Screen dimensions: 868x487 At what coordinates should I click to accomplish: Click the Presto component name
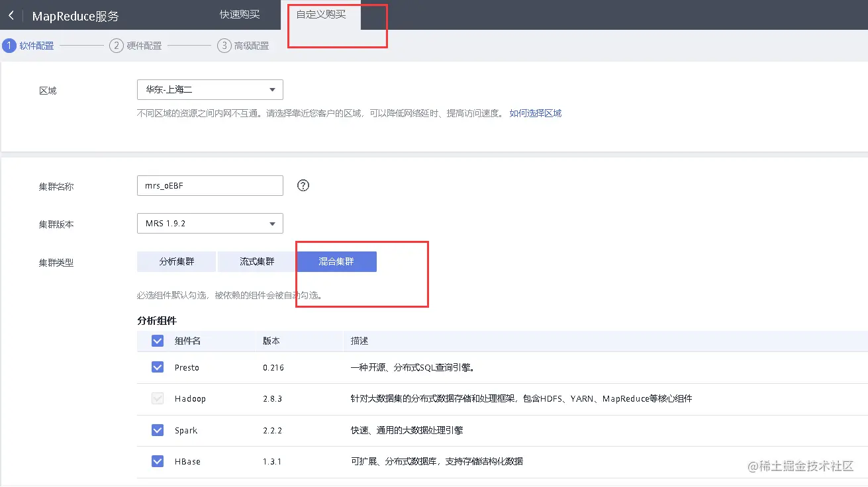click(x=187, y=367)
